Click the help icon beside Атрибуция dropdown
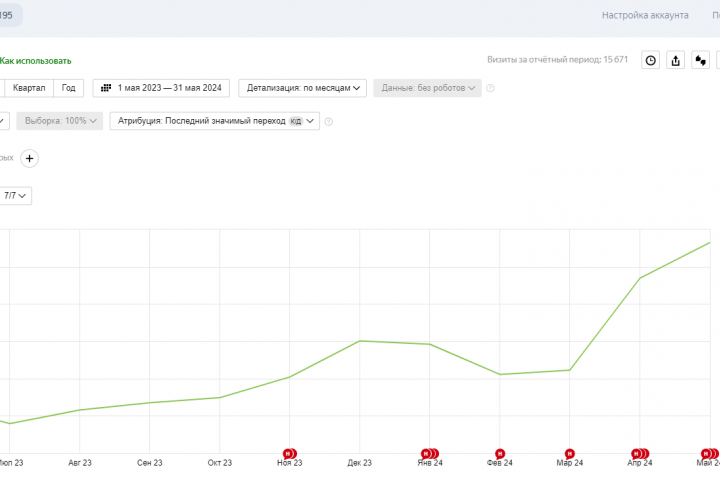Viewport: 720px width, 480px height. tap(329, 122)
